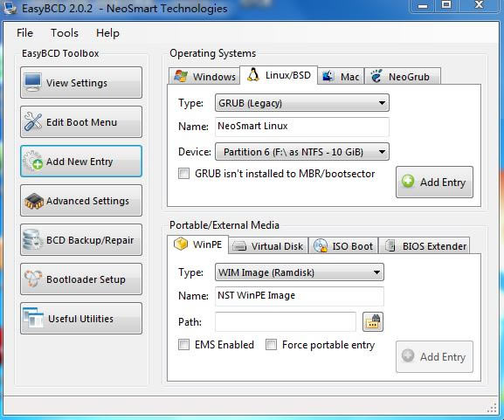Select the ISO Boot tab
504x420 pixels.
343,246
